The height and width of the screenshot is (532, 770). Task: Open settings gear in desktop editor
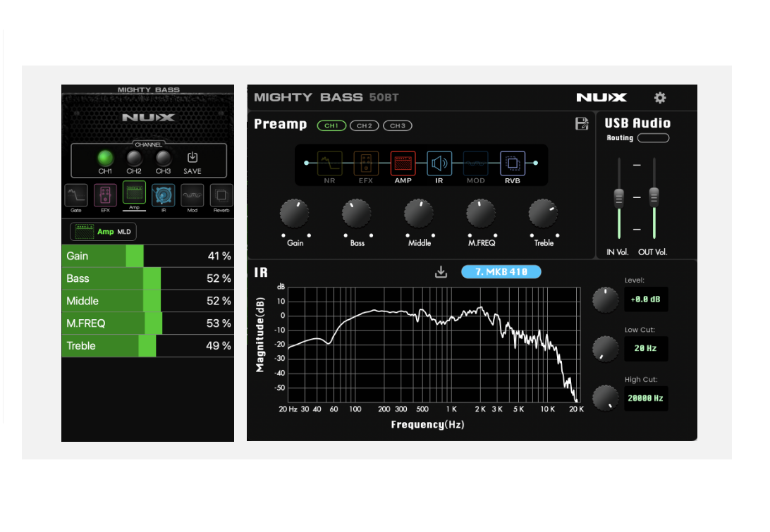(660, 98)
